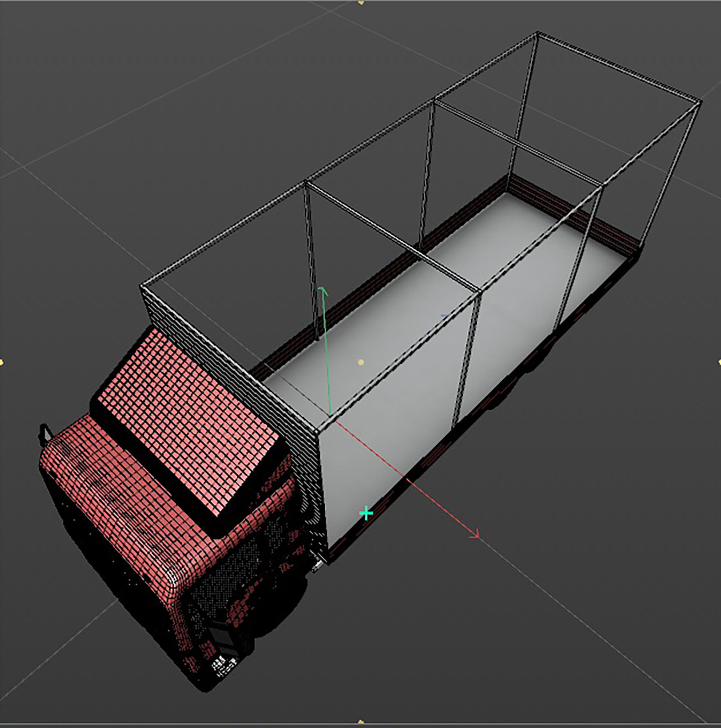This screenshot has height=728, width=721.
Task: Click the cyan plus marker on truck bed
Action: 366,513
